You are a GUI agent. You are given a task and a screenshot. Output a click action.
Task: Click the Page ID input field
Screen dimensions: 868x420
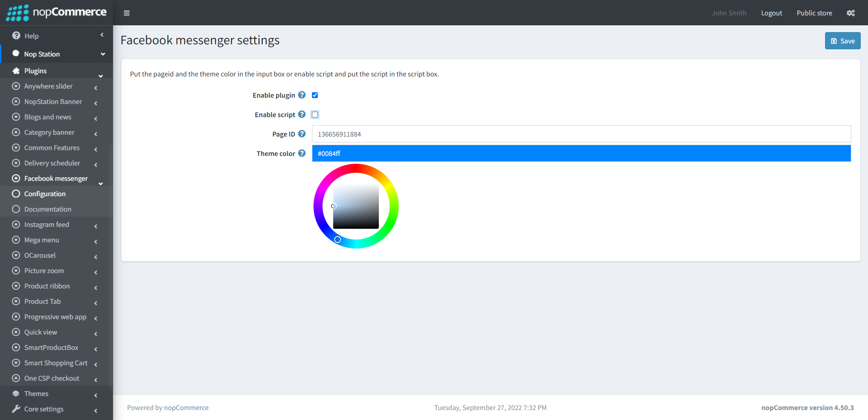pyautogui.click(x=581, y=134)
